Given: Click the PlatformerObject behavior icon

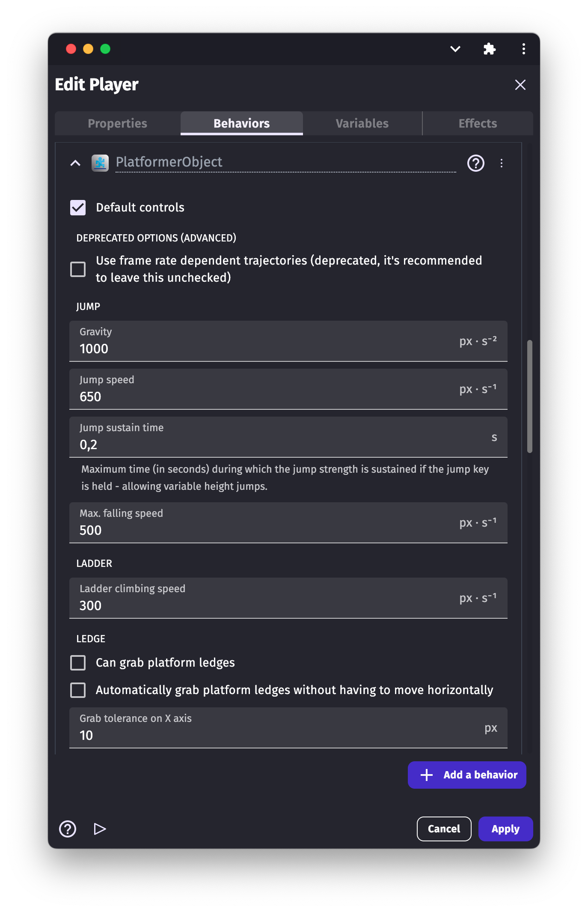Looking at the screenshot, I should point(100,163).
